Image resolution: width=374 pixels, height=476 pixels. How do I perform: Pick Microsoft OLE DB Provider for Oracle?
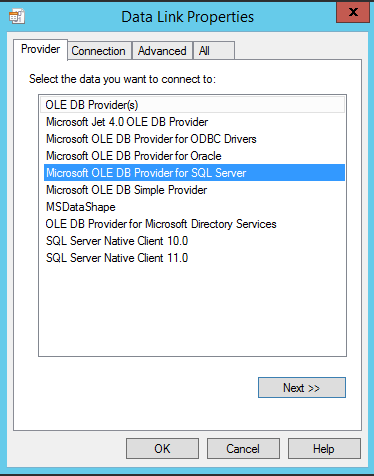(x=194, y=156)
